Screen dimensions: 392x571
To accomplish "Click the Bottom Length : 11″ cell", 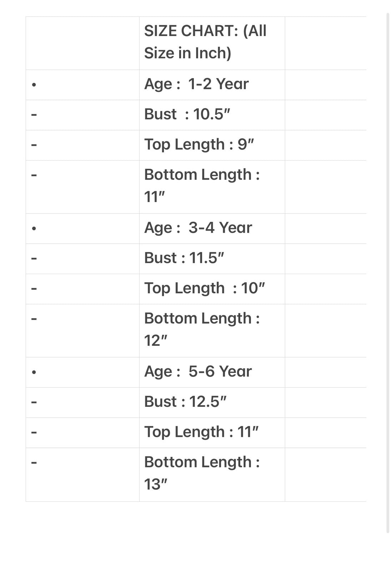I will 212,187.
